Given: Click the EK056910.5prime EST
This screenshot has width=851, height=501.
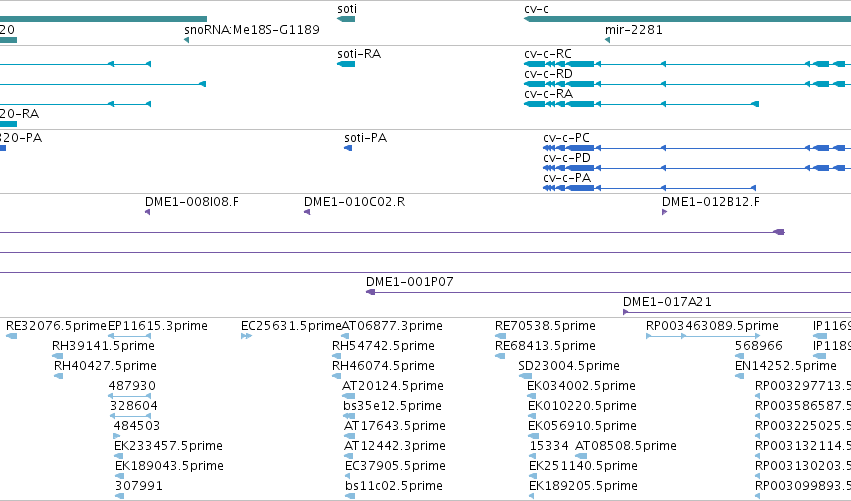Looking at the screenshot, I should pyautogui.click(x=534, y=436).
